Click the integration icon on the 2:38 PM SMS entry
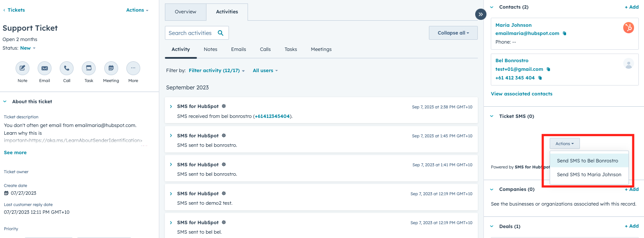Image resolution: width=644 pixels, height=238 pixels. coord(224,106)
